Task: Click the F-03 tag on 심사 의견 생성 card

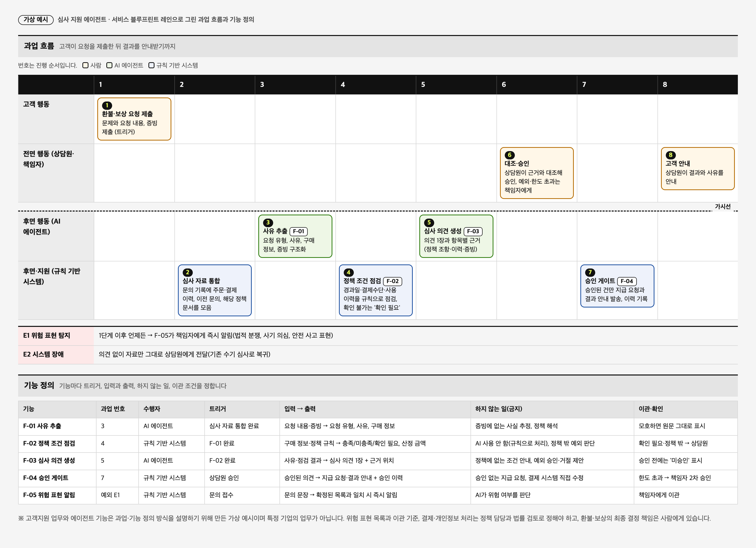Action: pos(473,231)
